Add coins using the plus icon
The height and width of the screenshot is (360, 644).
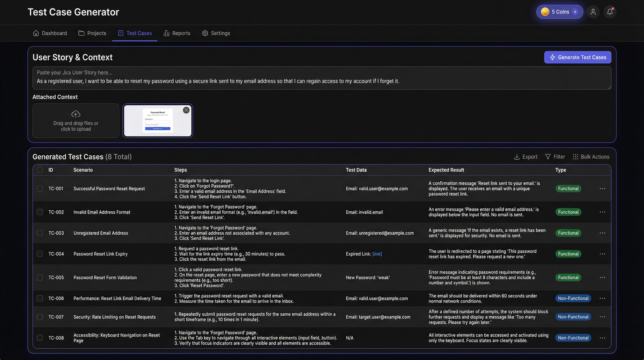575,11
